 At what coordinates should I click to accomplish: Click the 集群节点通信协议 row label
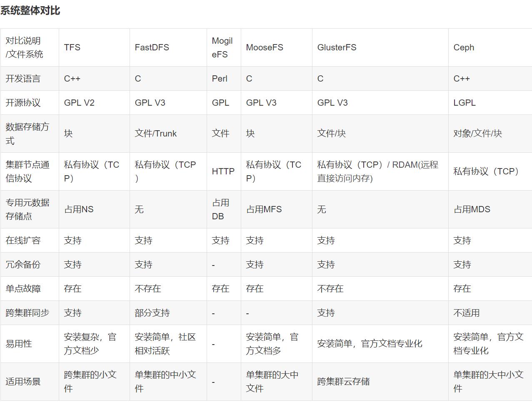(27, 171)
